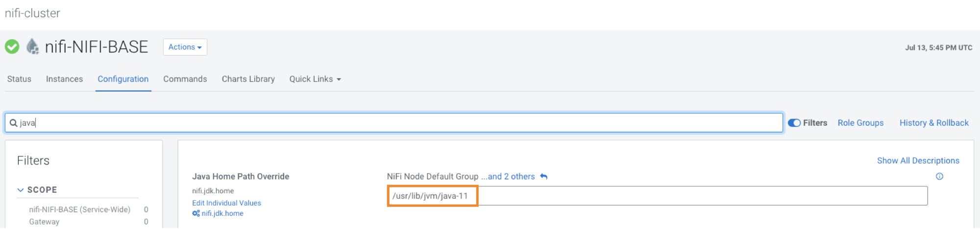Click the Java Home Path Override input field
This screenshot has width=980, height=229.
657,196
